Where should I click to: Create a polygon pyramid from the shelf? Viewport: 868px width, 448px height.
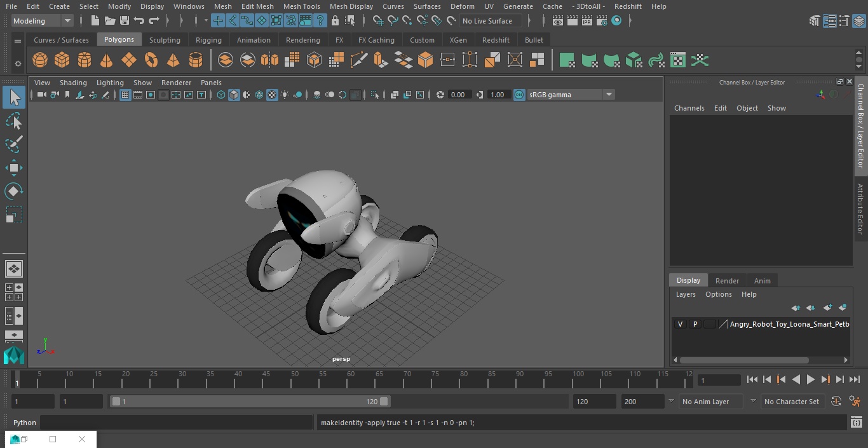pyautogui.click(x=173, y=60)
